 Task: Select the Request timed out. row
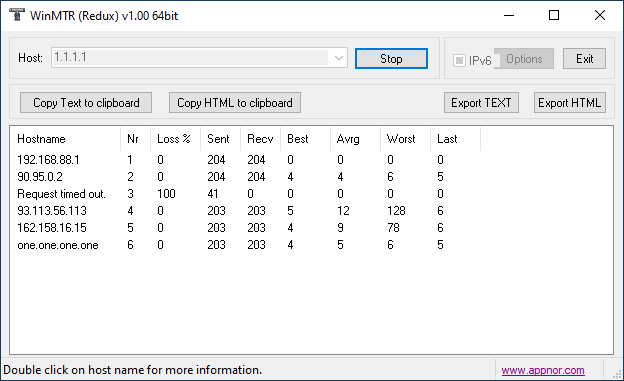tap(246, 194)
